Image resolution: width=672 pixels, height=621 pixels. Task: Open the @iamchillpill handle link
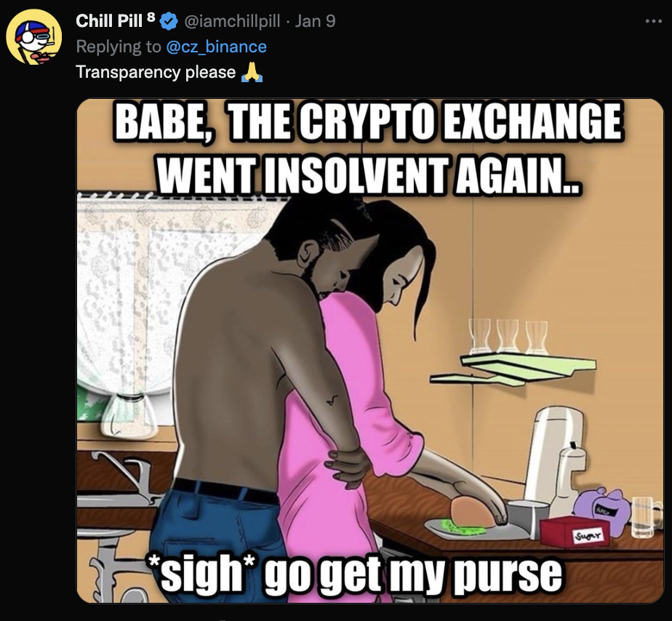(232, 21)
